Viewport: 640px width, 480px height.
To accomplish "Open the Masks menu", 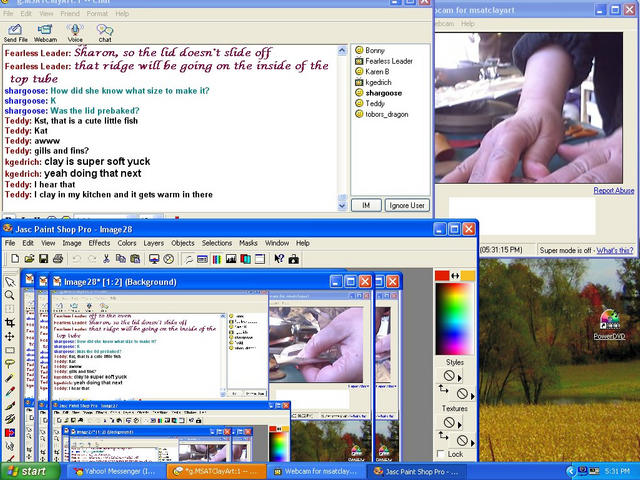I will click(x=248, y=243).
